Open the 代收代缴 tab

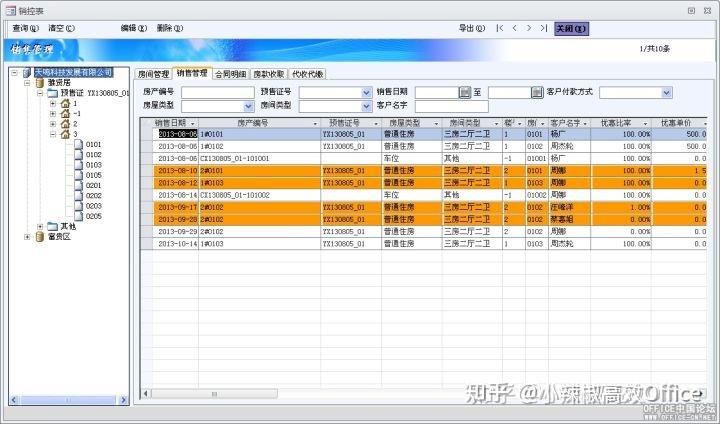point(308,74)
